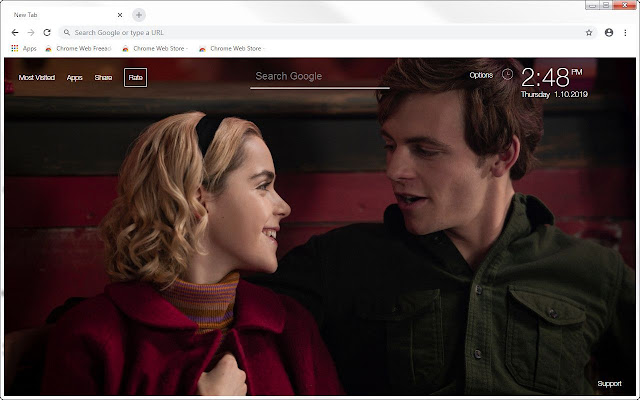
Task: Bookmark this page with the star icon
Action: click(x=589, y=33)
